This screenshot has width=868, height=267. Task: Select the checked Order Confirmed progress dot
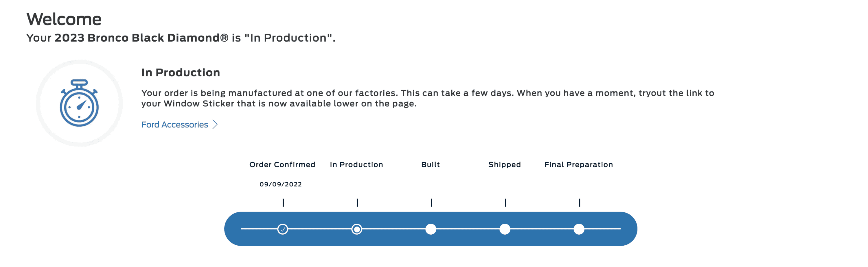283,229
